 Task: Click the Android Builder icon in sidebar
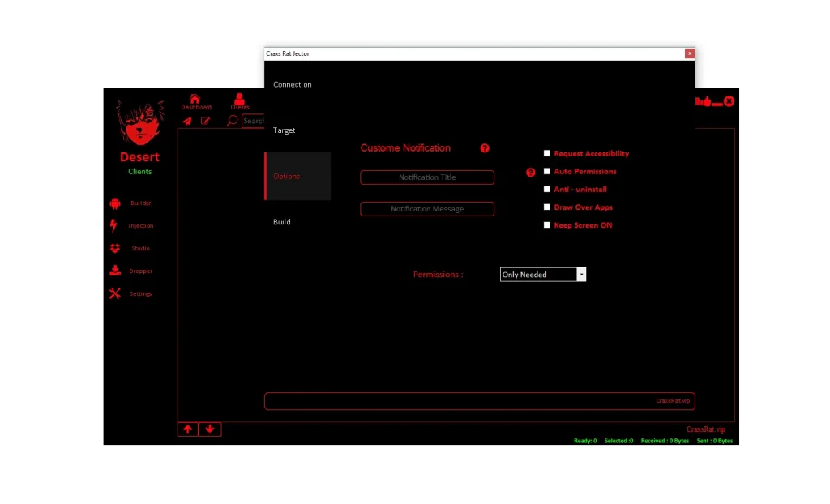tap(115, 203)
